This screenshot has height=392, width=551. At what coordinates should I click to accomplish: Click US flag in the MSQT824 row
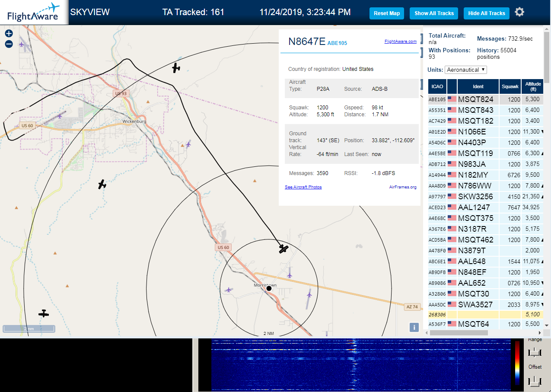pos(452,99)
